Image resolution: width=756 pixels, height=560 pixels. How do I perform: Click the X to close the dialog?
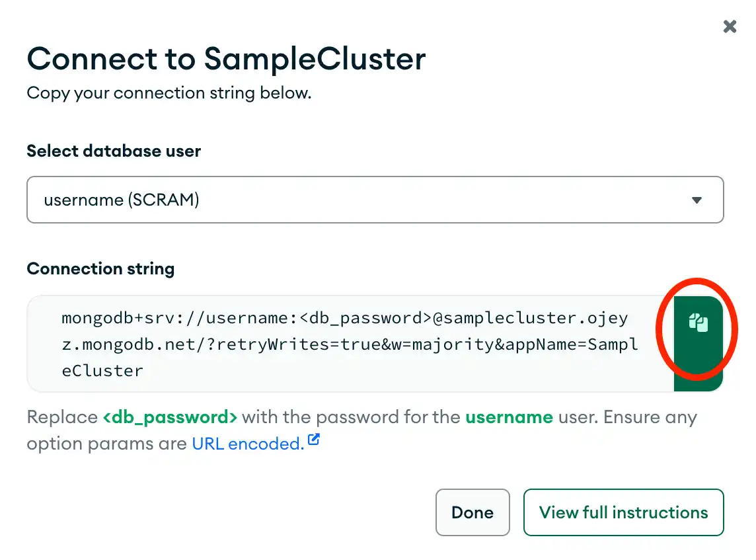point(730,26)
